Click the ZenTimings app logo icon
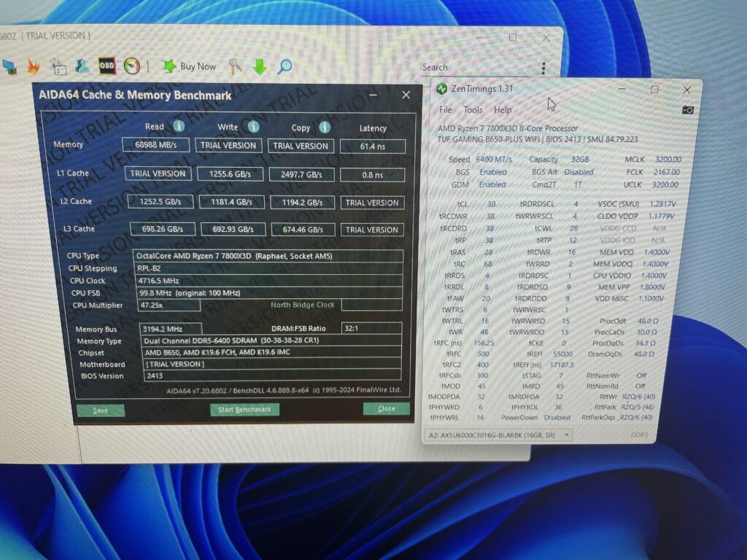747x560 pixels. click(x=441, y=88)
